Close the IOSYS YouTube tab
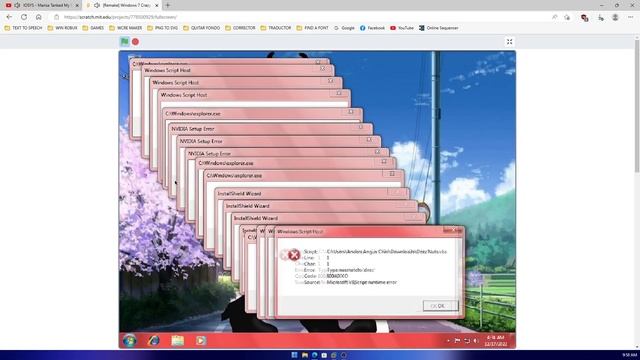This screenshot has width=640, height=360. pos(77,5)
